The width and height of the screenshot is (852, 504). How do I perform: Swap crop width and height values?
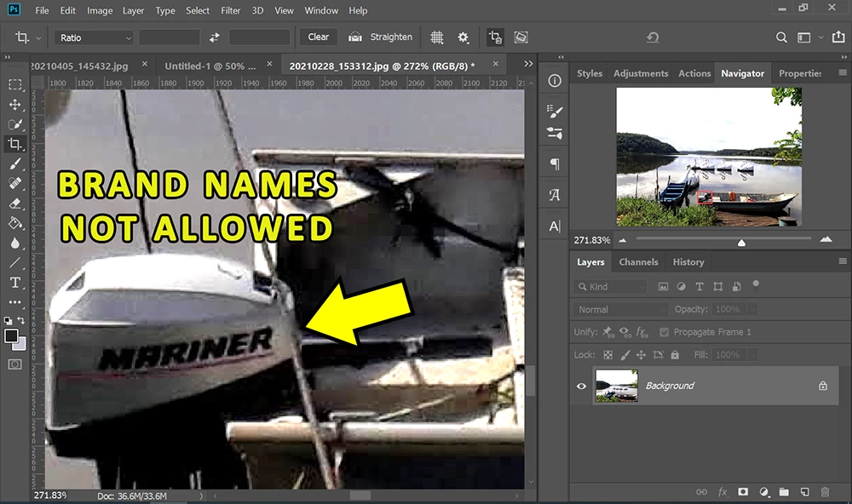click(x=215, y=37)
